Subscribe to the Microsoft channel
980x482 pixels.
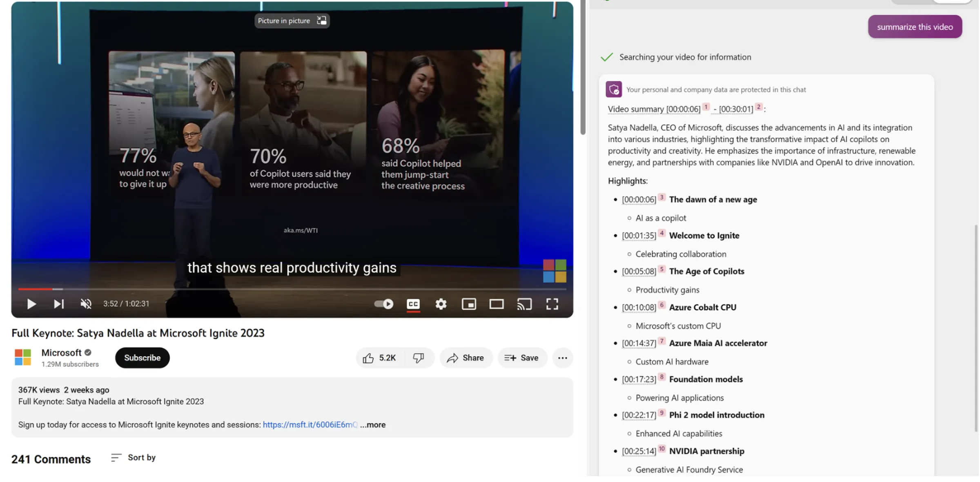tap(142, 357)
